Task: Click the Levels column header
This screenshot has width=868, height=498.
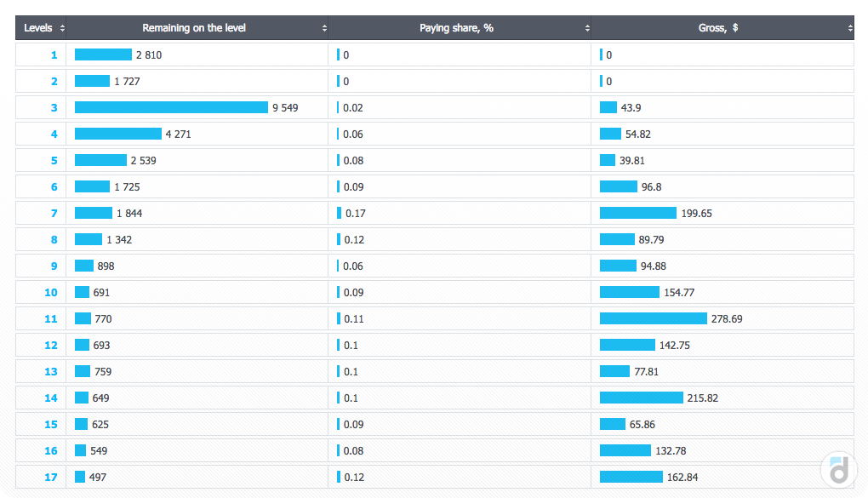Action: click(38, 28)
